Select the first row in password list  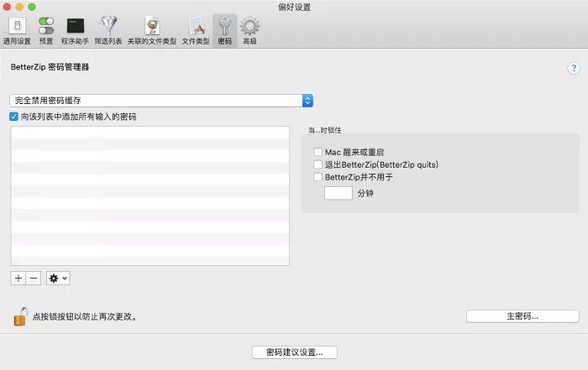[x=150, y=133]
